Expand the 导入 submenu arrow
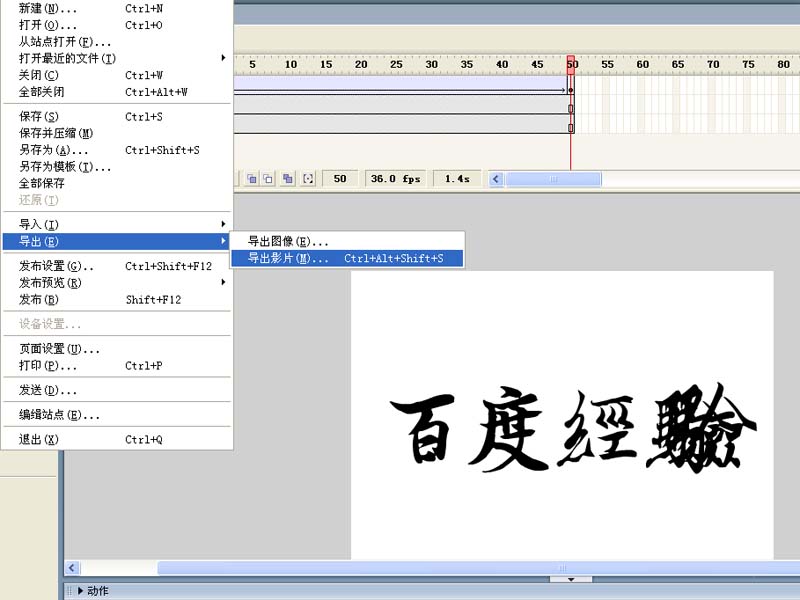The height and width of the screenshot is (600, 800). [223, 224]
